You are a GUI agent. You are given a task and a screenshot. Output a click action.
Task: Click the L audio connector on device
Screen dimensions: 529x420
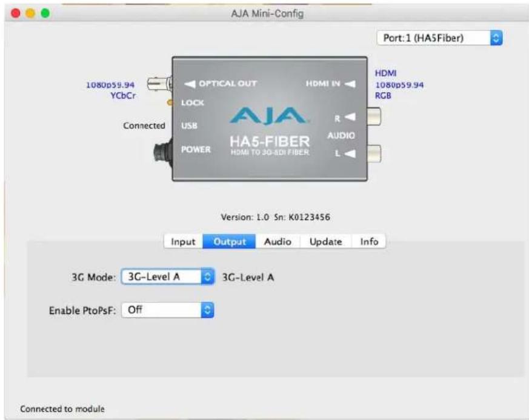pyautogui.click(x=374, y=153)
